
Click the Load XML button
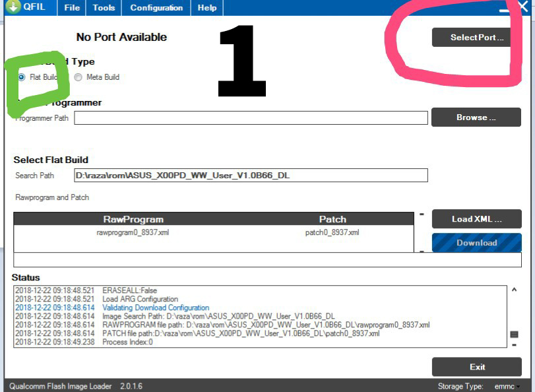tap(477, 219)
